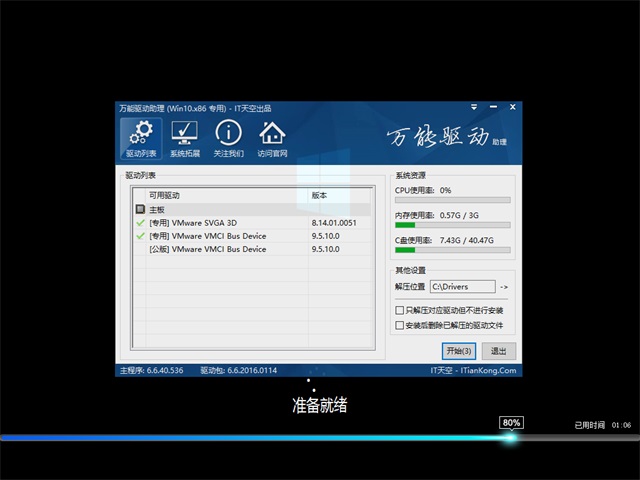640x480 pixels.
Task: Open the 驱动列表 driver list gear icon
Action: 141,138
